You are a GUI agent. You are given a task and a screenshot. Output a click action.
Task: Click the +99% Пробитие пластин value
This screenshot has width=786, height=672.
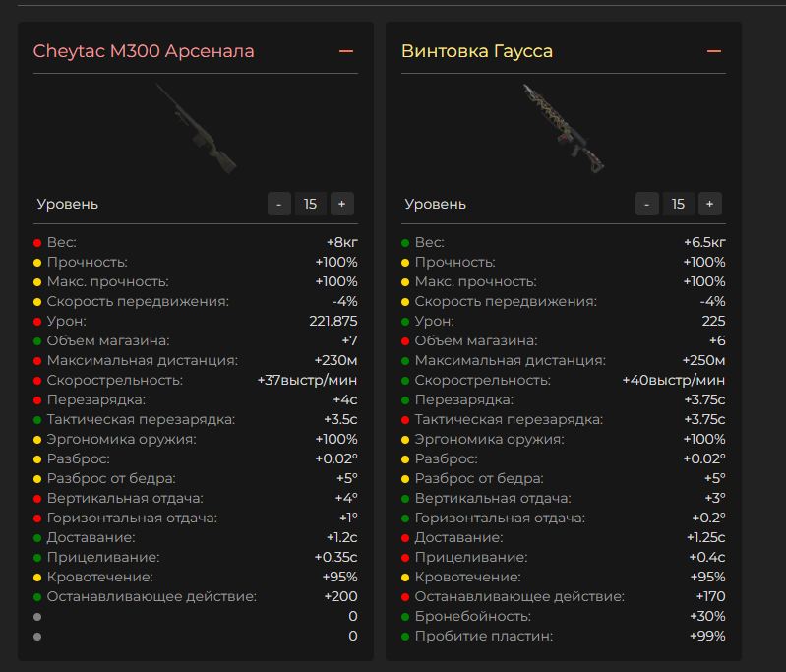pos(708,636)
